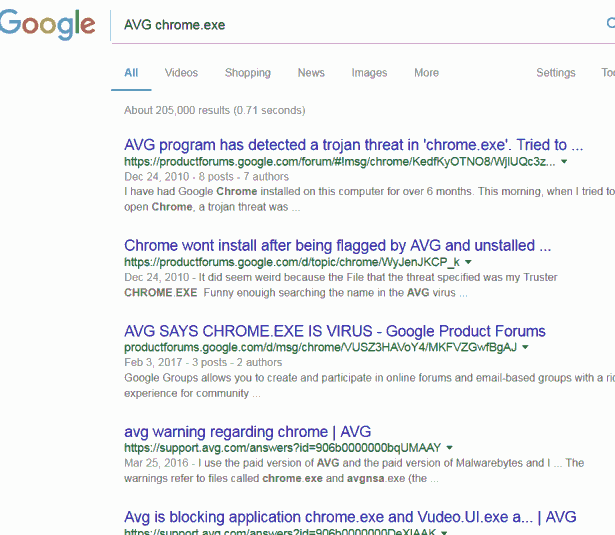Click the support.avg.com 906b0000000bqUMAAY URL text
The height and width of the screenshot is (535, 615).
coord(282,448)
